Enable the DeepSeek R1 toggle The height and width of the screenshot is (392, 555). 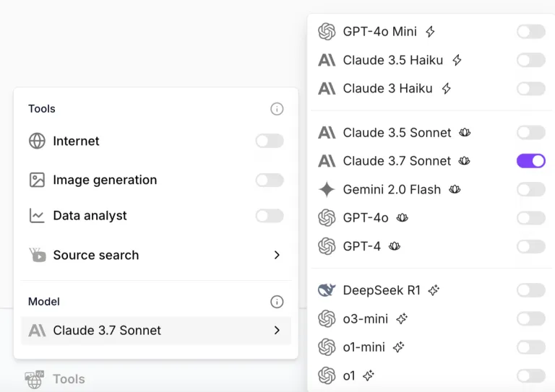[x=531, y=290]
